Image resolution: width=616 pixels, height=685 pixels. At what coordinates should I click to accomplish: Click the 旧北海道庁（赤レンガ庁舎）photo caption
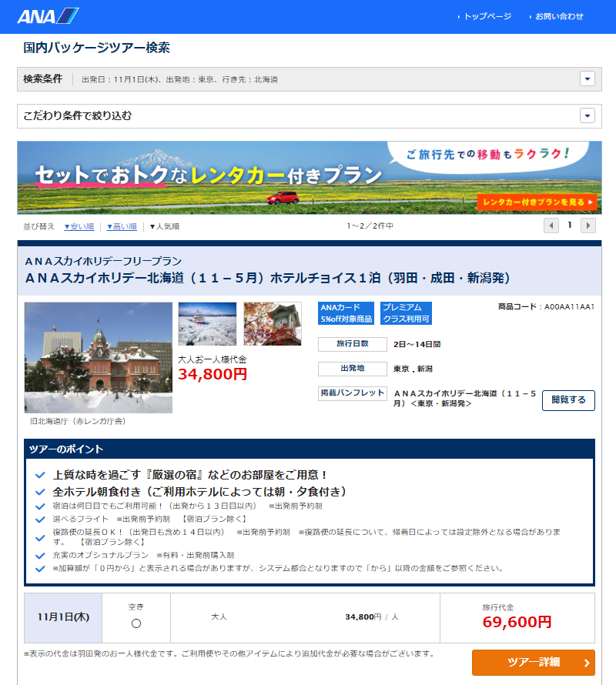point(78,421)
